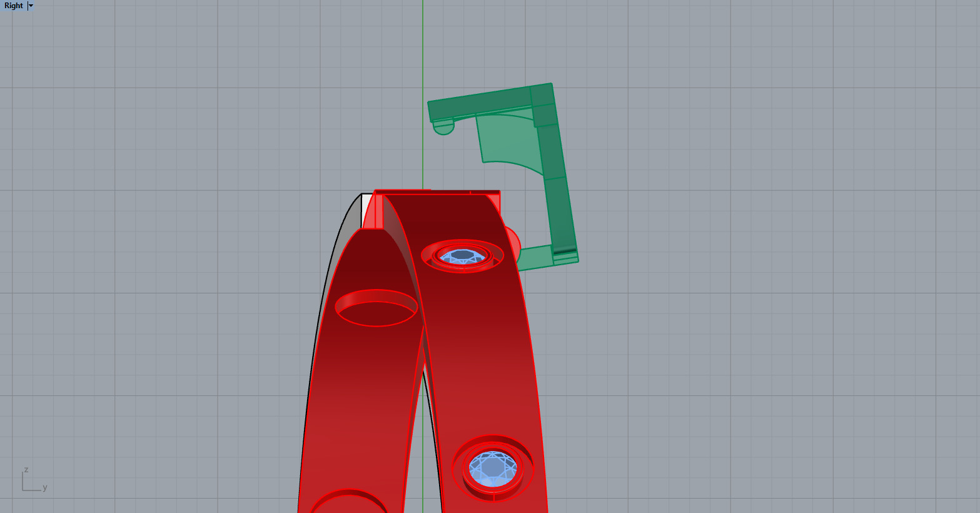Click the Right viewport title label
980x513 pixels.
13,6
